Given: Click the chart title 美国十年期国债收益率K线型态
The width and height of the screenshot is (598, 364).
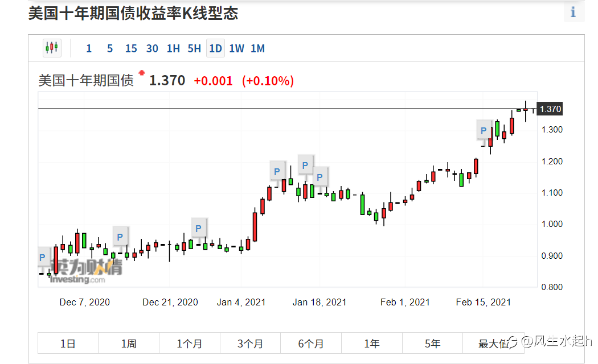Looking at the screenshot, I should [133, 13].
